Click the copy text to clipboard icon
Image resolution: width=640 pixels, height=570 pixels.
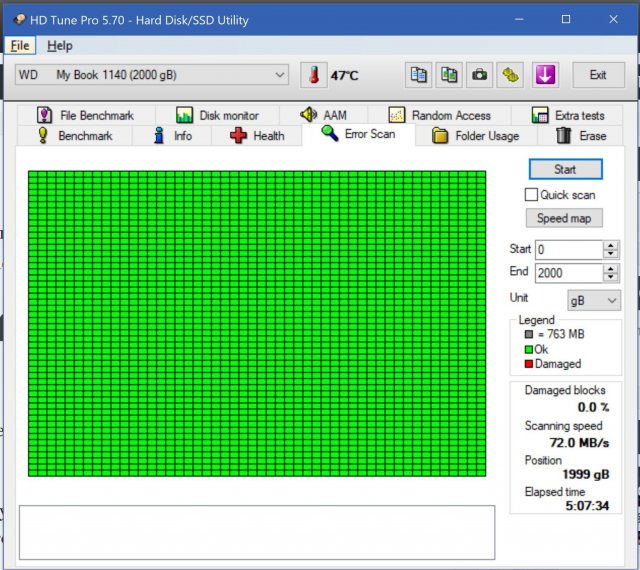tap(419, 75)
